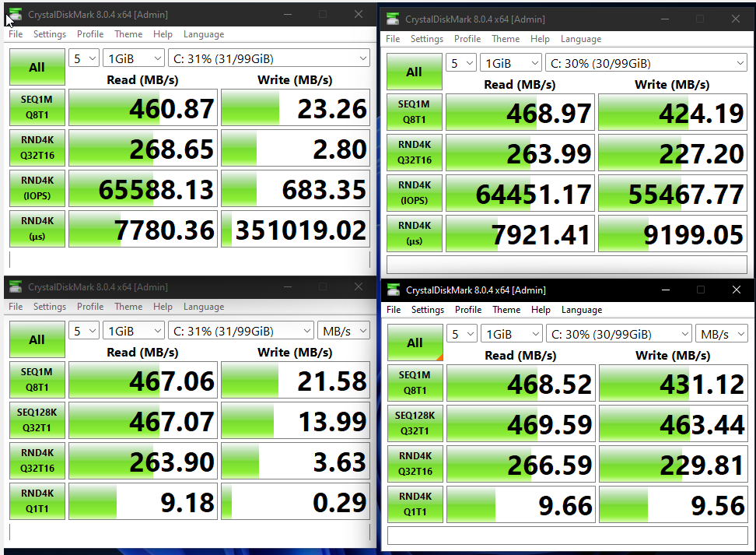Screen dimensions: 756x555
Task: Open the Theme menu in the bottom-left window
Action: coord(128,307)
